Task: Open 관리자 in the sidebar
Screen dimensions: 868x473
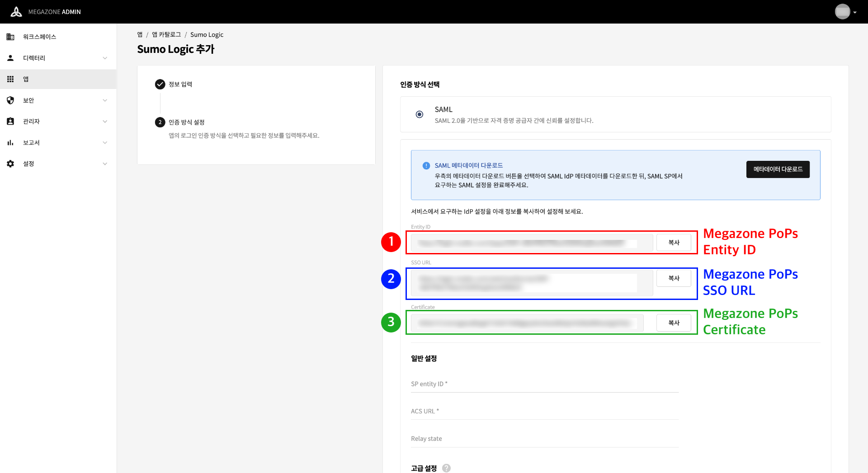Action: coord(58,121)
